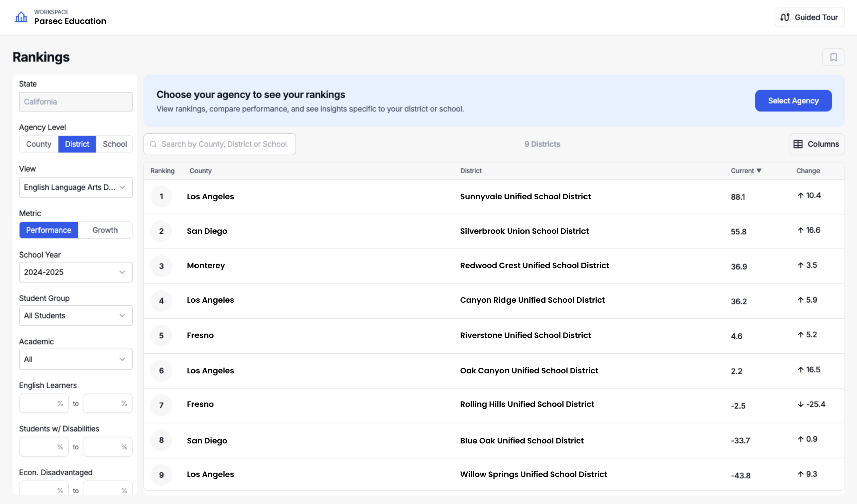Viewport: 857px width, 504px height.
Task: Click the Parsec Education building logo icon
Action: (x=21, y=17)
